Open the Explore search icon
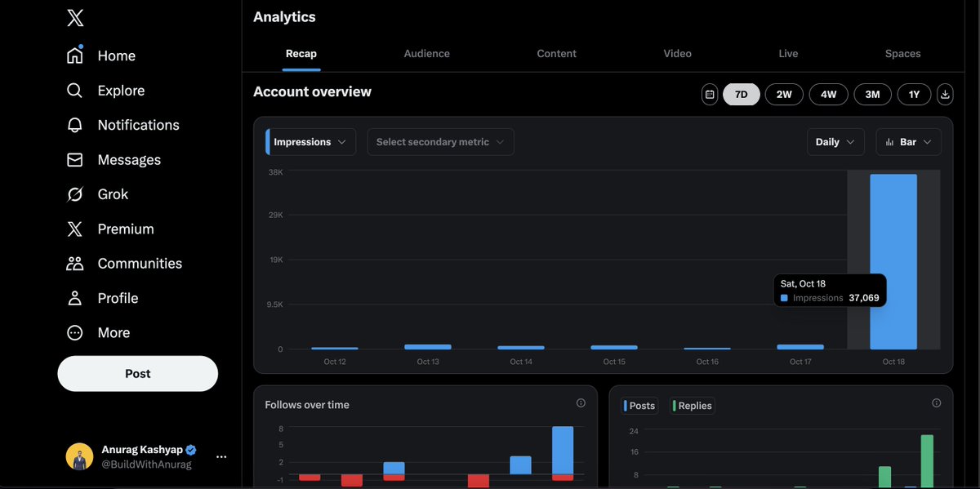This screenshot has height=489, width=980. click(74, 91)
